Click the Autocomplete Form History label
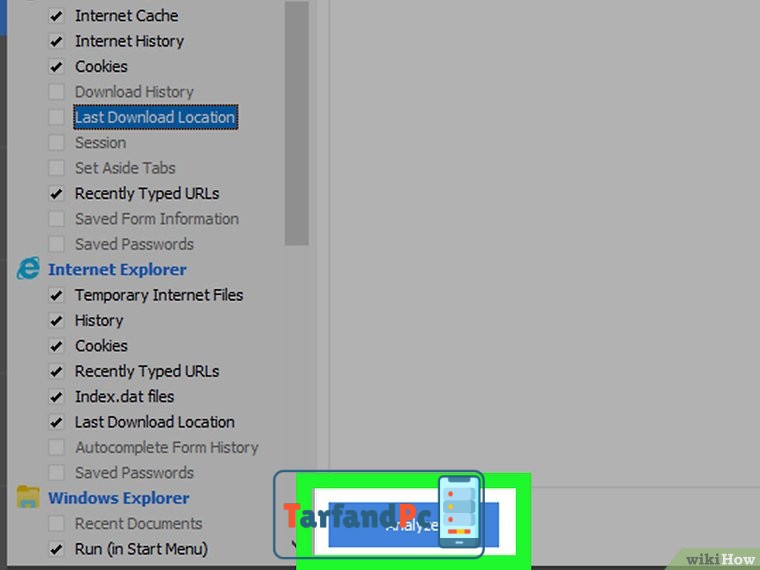 [x=167, y=447]
